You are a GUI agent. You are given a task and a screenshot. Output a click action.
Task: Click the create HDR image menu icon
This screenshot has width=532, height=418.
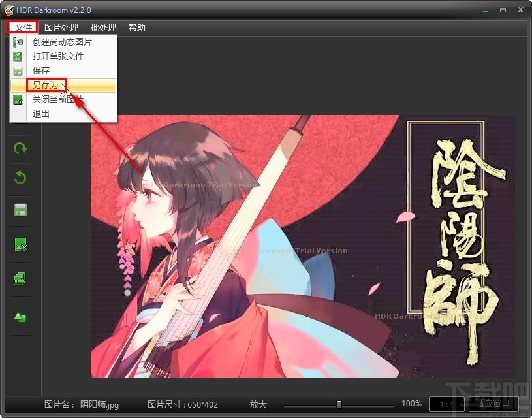click(x=18, y=42)
